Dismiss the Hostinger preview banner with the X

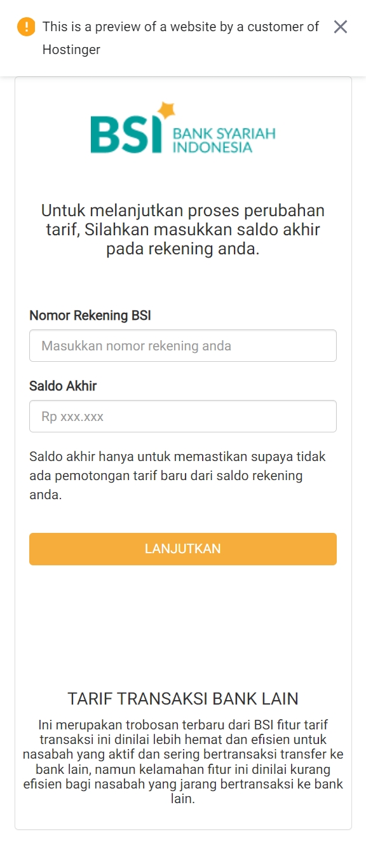(341, 27)
